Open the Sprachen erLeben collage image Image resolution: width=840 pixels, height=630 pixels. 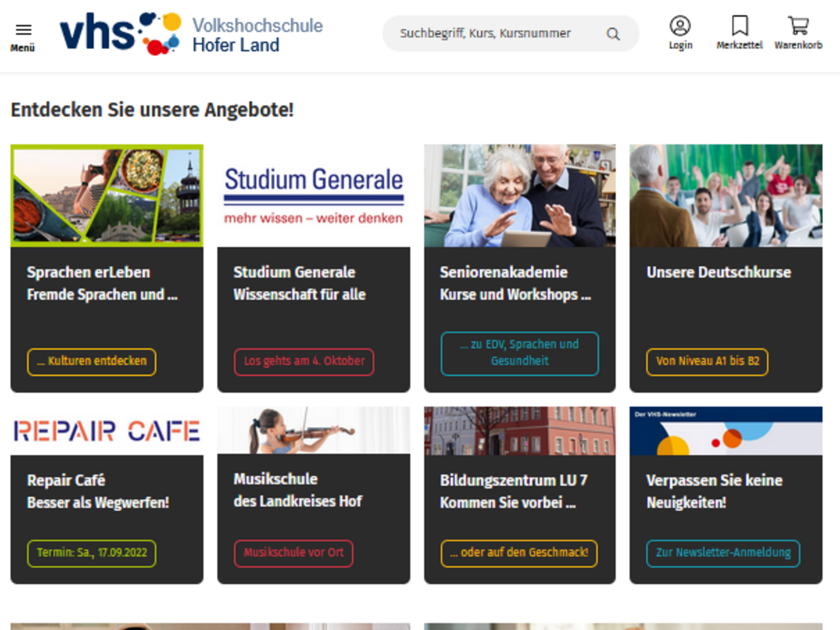pos(107,196)
